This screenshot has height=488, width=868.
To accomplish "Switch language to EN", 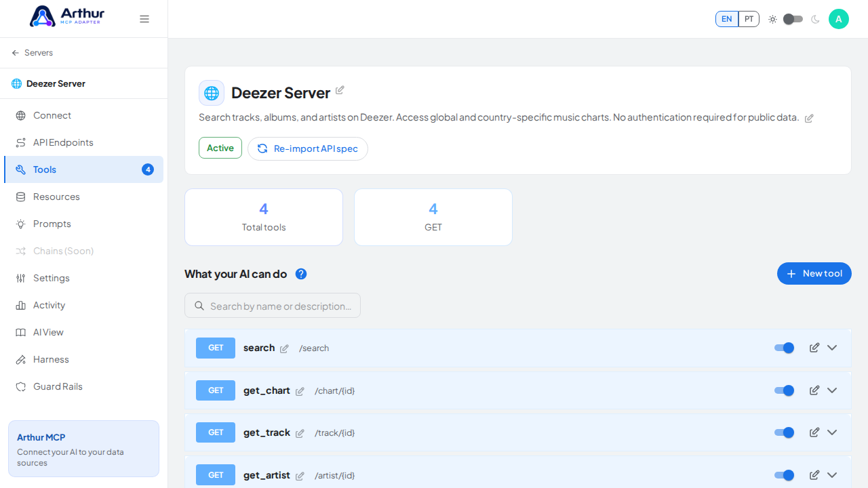I will tap(727, 19).
